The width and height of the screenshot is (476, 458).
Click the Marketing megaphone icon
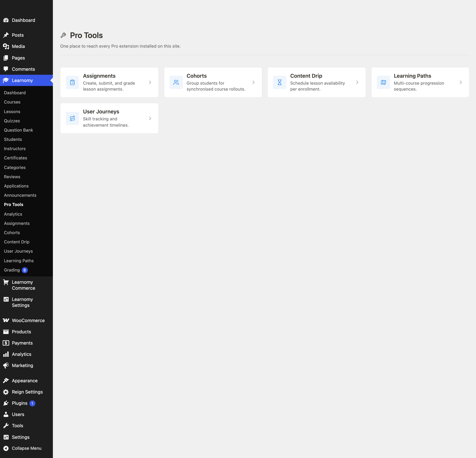click(x=6, y=365)
